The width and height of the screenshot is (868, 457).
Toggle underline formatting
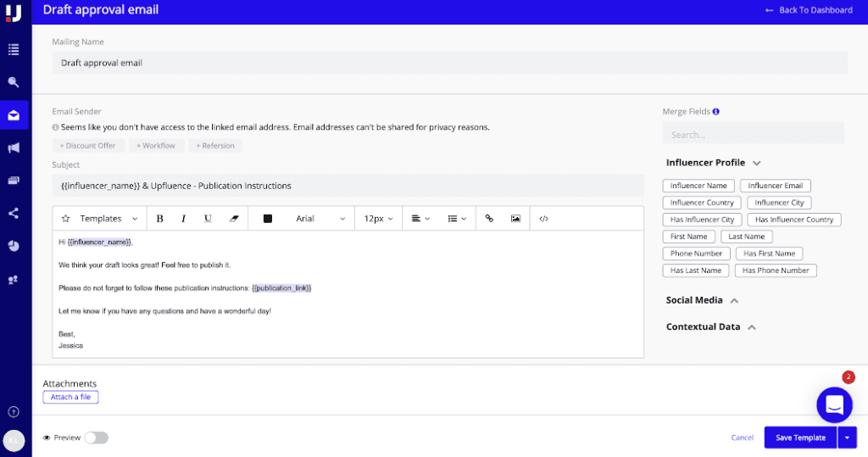tap(209, 219)
